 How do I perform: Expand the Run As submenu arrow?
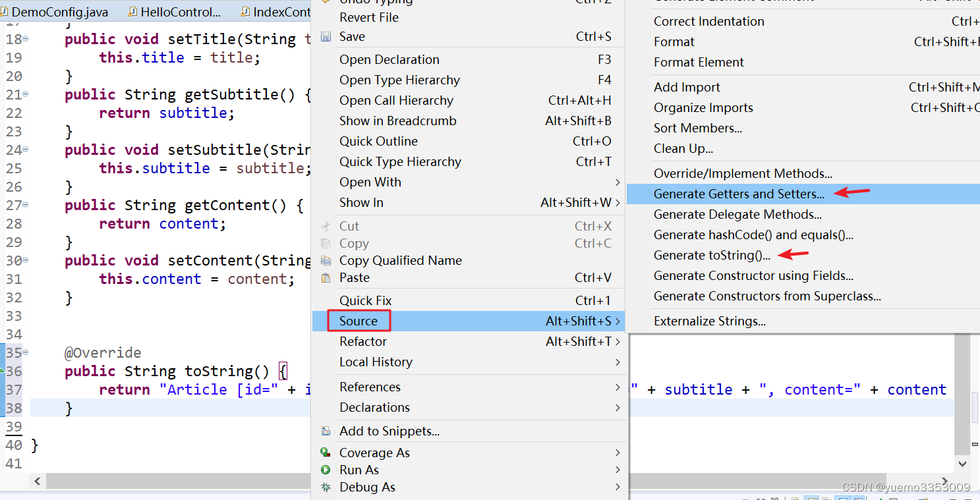click(x=618, y=470)
